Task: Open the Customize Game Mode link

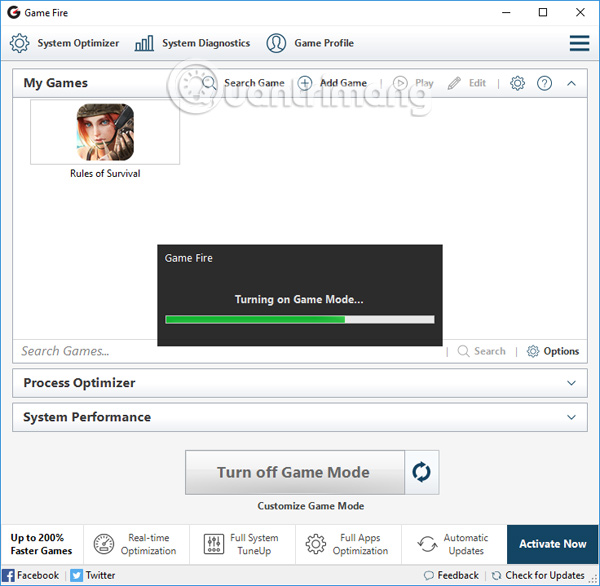Action: tap(310, 506)
